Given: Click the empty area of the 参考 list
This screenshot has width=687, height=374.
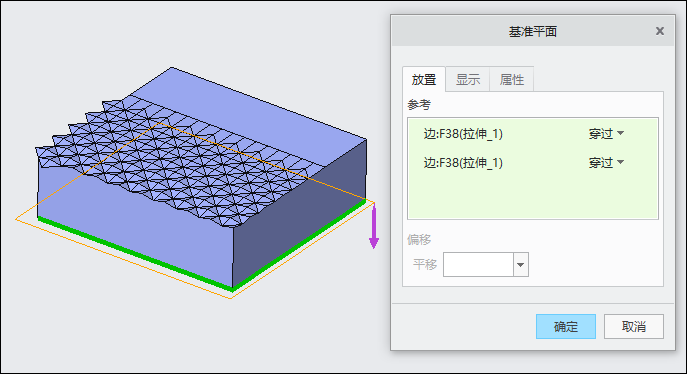Looking at the screenshot, I should [x=532, y=196].
